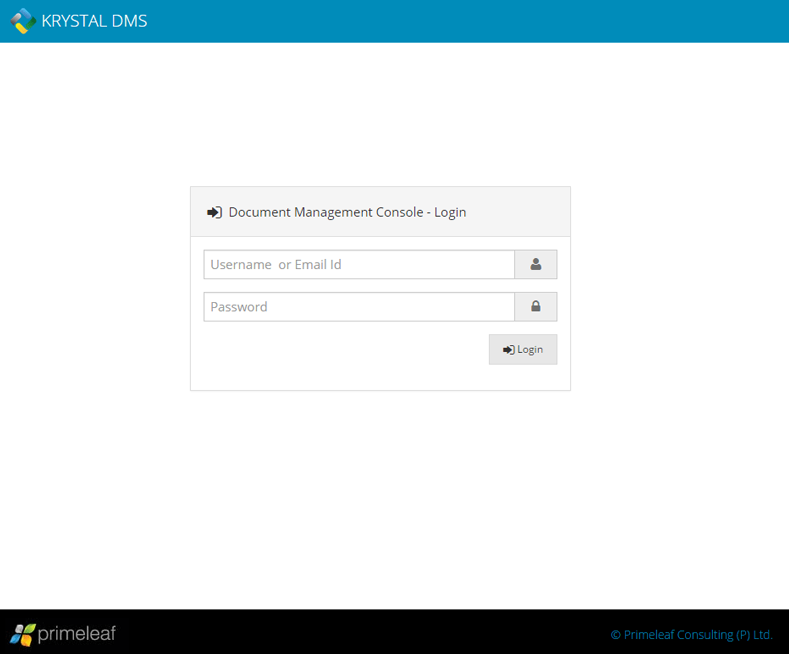Image resolution: width=789 pixels, height=654 pixels.
Task: Click the copyright symbol in the footer
Action: 615,635
